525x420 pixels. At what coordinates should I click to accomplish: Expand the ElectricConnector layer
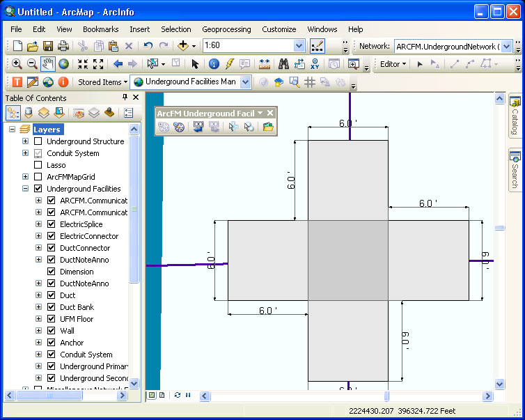[38, 236]
